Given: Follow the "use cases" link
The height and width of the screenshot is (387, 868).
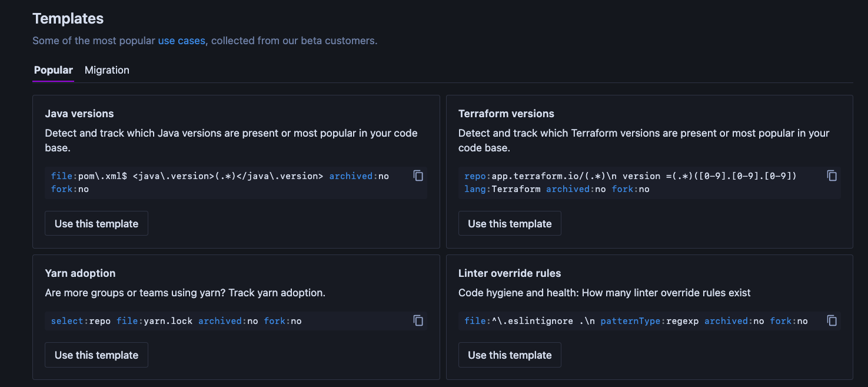Looking at the screenshot, I should coord(181,41).
